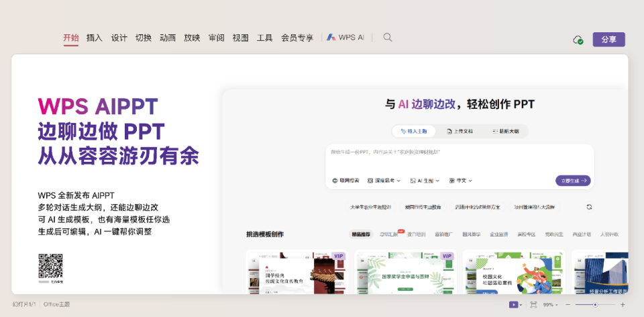Click the 中文 language icon
Image resolution: width=644 pixels, height=317 pixels.
tap(451, 181)
